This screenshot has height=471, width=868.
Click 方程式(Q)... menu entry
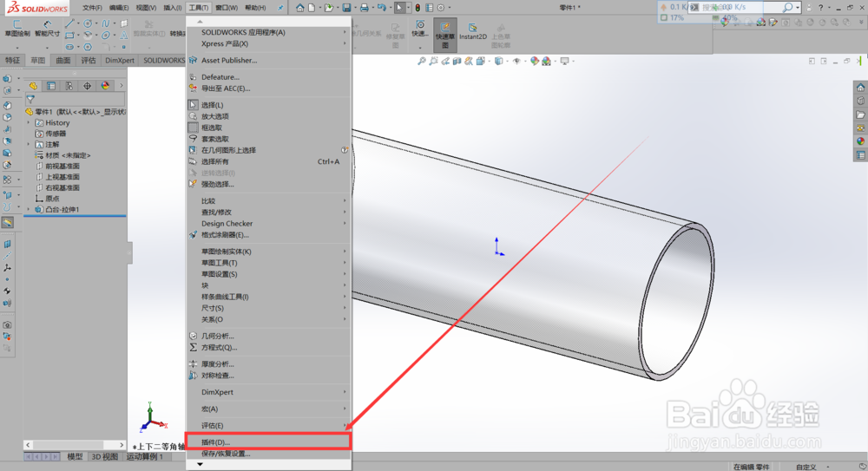268,347
